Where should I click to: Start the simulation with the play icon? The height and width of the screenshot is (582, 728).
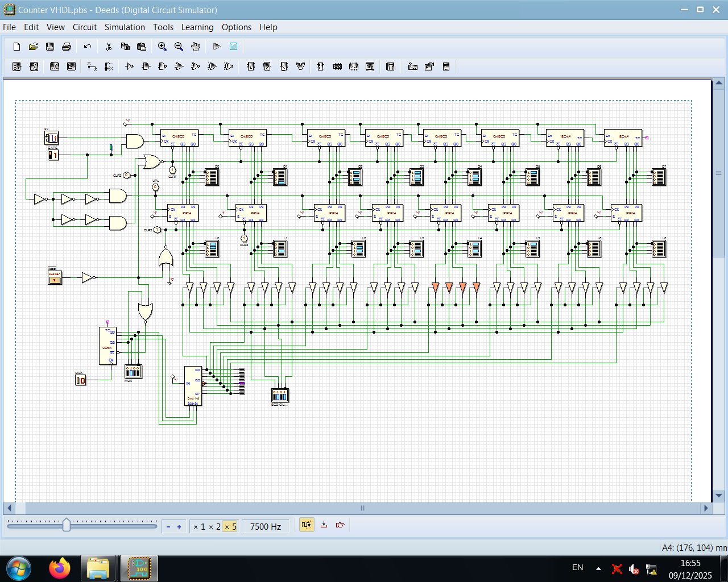[x=216, y=46]
